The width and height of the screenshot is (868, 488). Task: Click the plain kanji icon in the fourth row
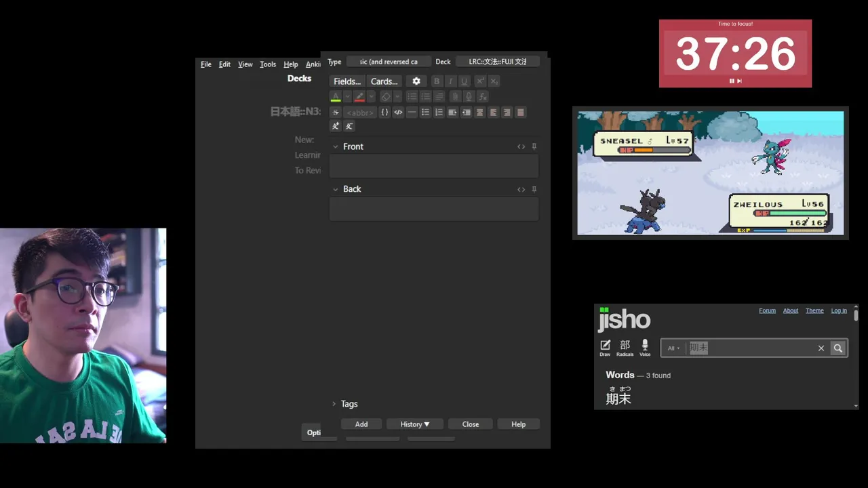(x=349, y=126)
